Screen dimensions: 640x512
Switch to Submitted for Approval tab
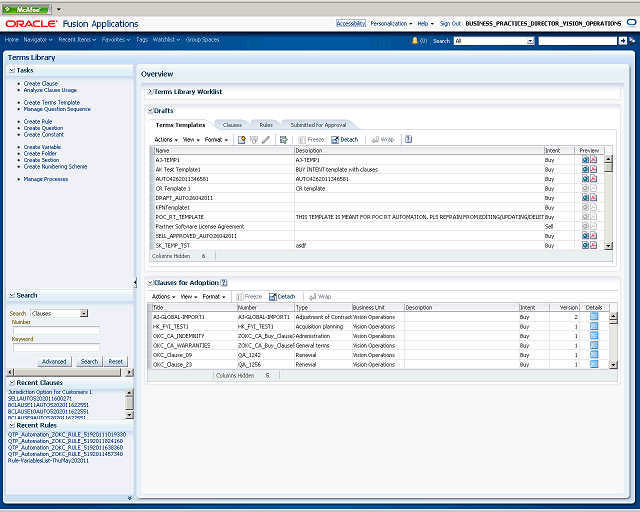point(318,125)
